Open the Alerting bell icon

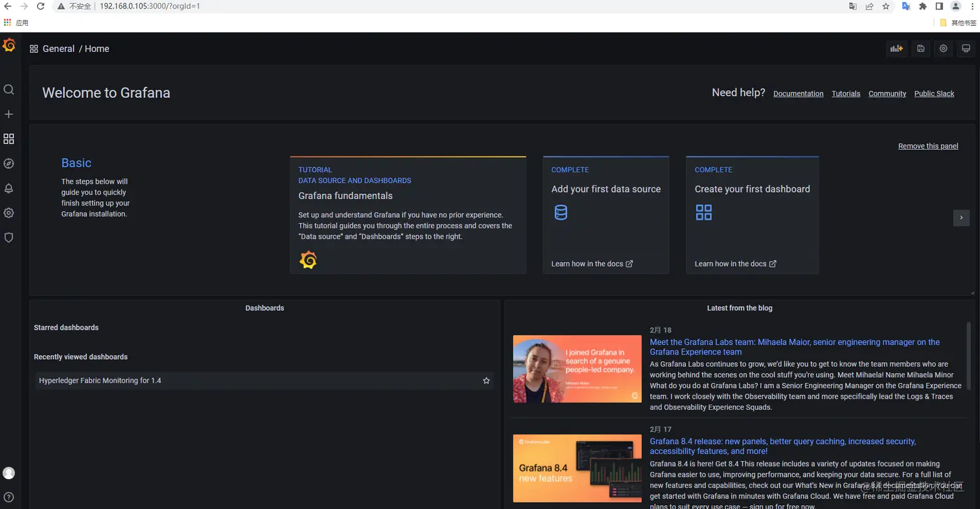[8, 188]
